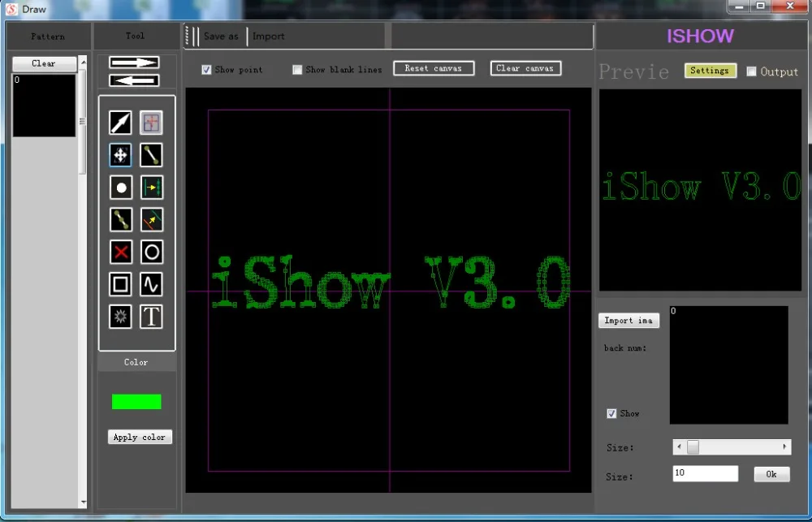Select the square drawing tool

120,284
